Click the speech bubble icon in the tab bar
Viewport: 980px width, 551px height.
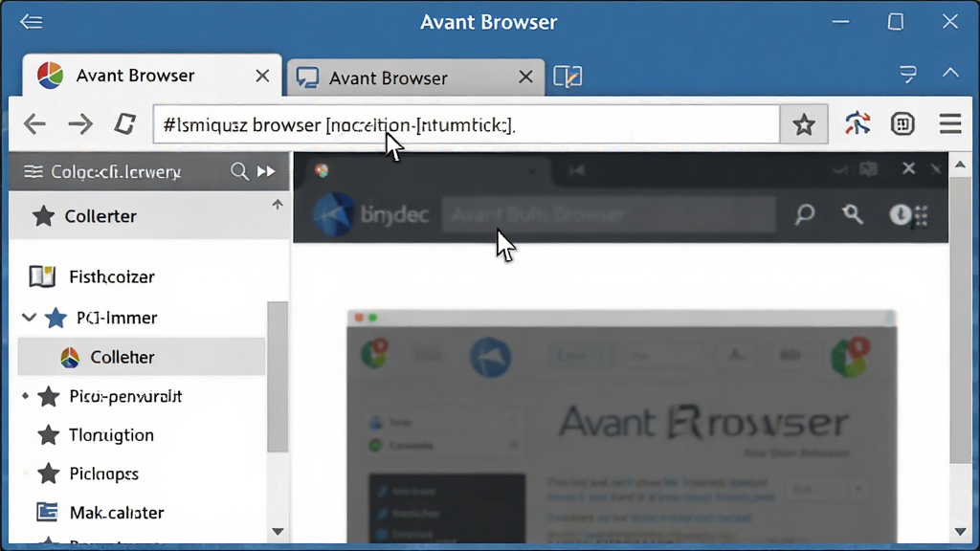tap(908, 74)
